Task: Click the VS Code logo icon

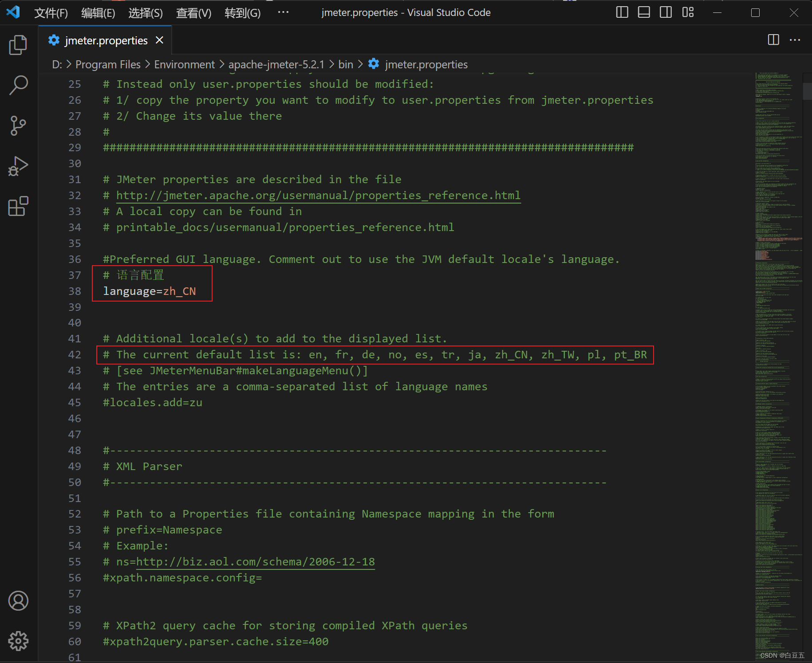Action: (x=13, y=12)
